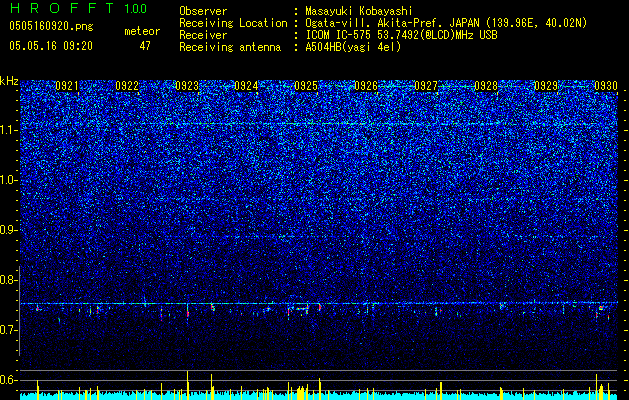
Task: Select the A504HB(yagi 4el) antenna text
Action: pos(353,47)
